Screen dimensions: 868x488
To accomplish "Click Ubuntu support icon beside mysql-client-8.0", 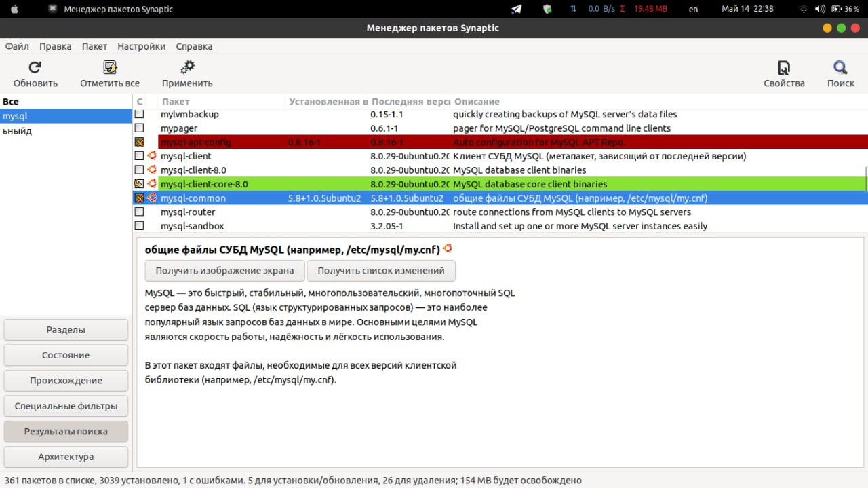I will click(152, 170).
